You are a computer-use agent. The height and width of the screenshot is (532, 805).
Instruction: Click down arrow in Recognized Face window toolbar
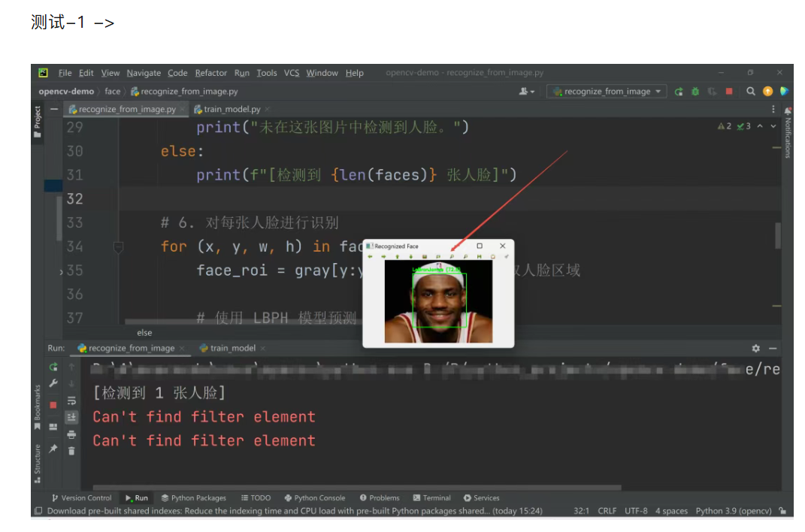tap(410, 256)
